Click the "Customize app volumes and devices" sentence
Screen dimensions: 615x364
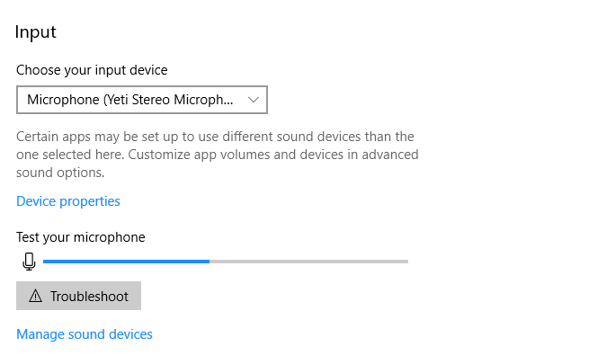tap(270, 155)
